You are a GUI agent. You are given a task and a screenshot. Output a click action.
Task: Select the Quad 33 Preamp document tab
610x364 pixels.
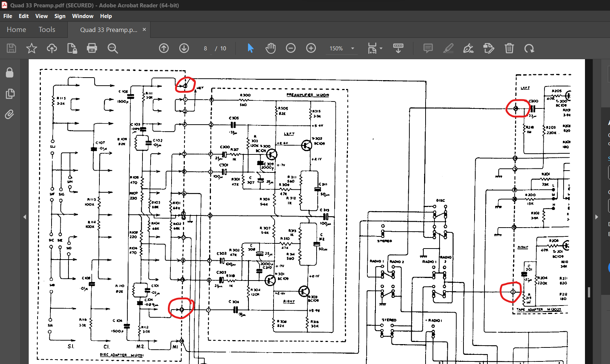pyautogui.click(x=109, y=30)
